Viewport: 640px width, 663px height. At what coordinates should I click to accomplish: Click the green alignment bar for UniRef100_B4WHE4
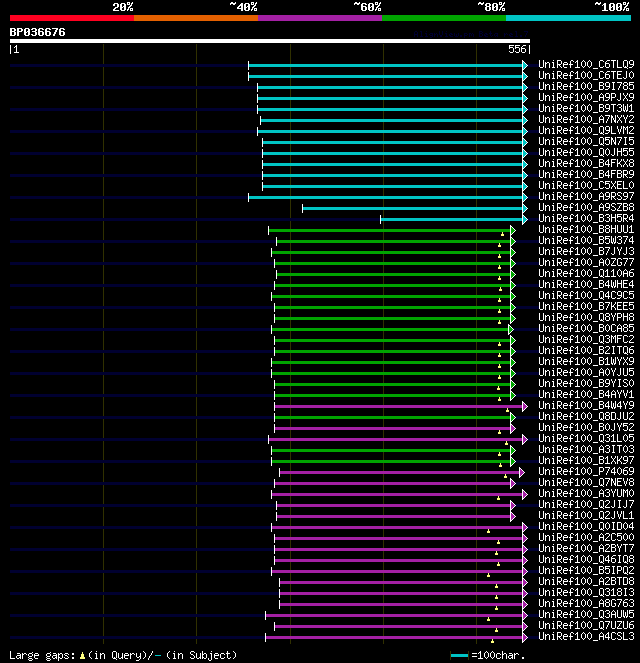392,285
